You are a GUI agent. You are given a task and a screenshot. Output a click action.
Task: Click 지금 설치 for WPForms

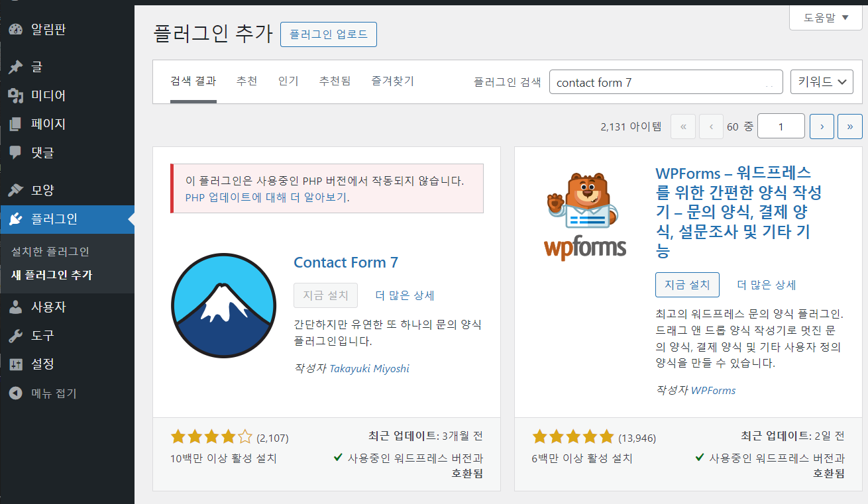click(x=687, y=285)
